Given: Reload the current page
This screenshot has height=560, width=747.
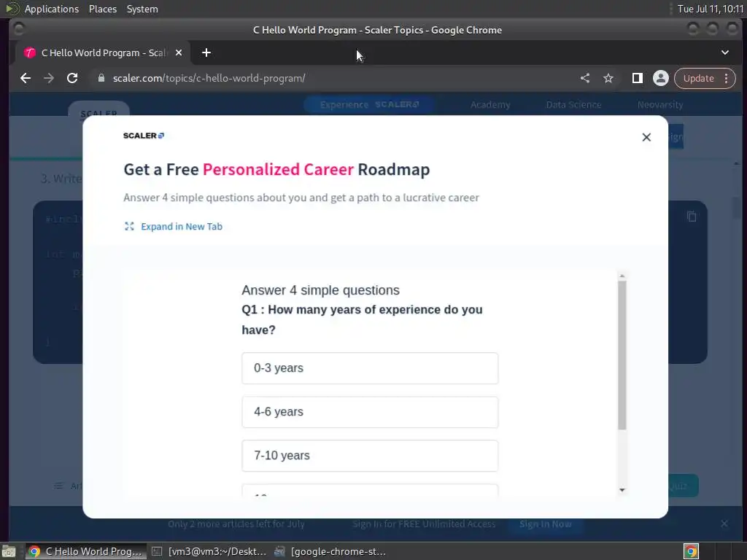Looking at the screenshot, I should 72,78.
